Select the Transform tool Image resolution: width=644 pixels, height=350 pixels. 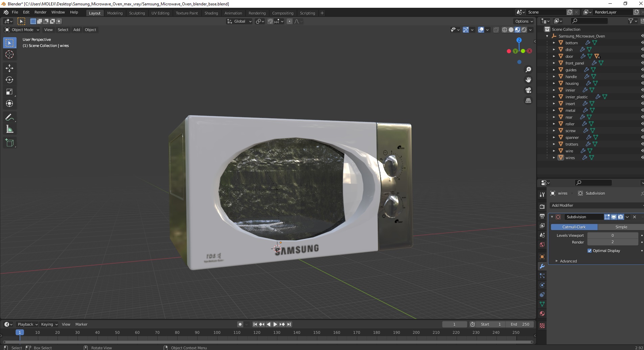click(x=9, y=103)
